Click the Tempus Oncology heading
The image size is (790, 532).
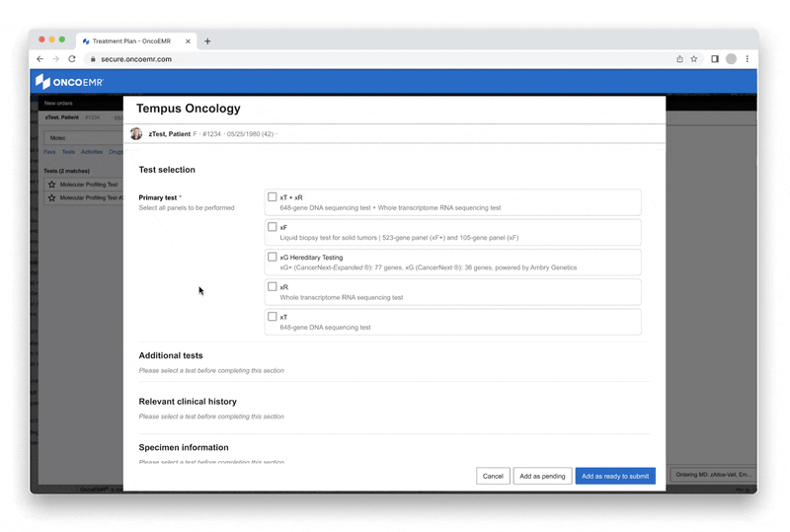tap(189, 109)
